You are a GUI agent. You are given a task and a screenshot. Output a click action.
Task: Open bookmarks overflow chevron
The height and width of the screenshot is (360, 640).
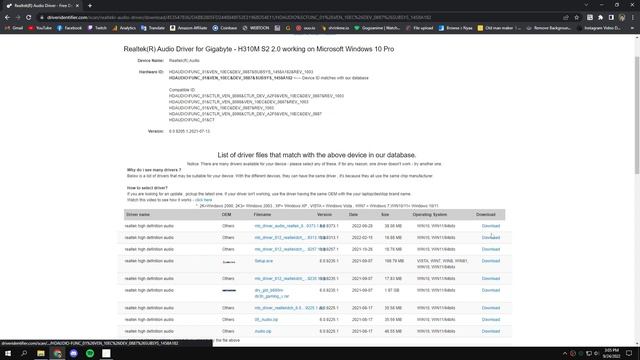632,28
